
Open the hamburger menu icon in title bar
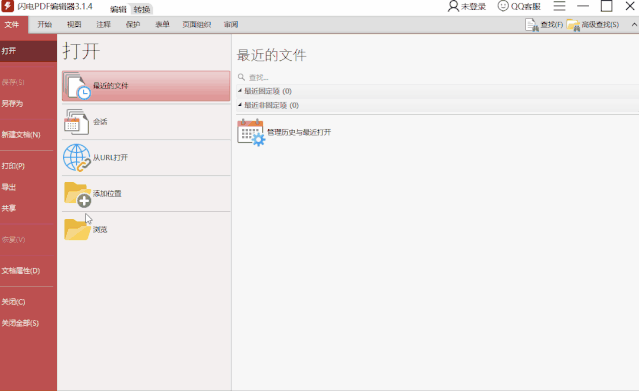[559, 6]
